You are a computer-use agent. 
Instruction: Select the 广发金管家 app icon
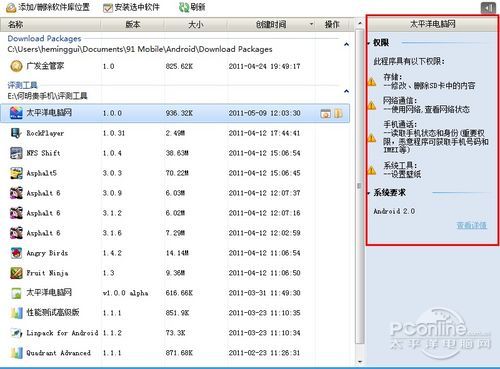(x=16, y=66)
